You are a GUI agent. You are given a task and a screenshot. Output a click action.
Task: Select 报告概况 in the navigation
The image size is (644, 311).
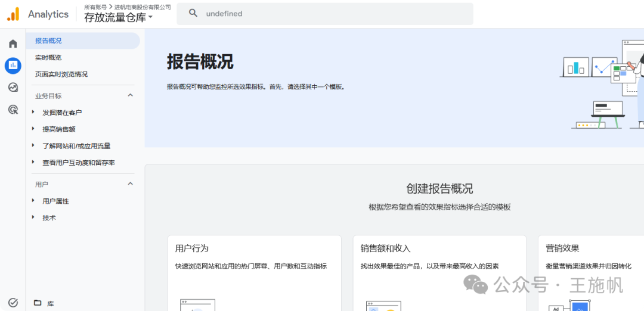[x=83, y=41]
